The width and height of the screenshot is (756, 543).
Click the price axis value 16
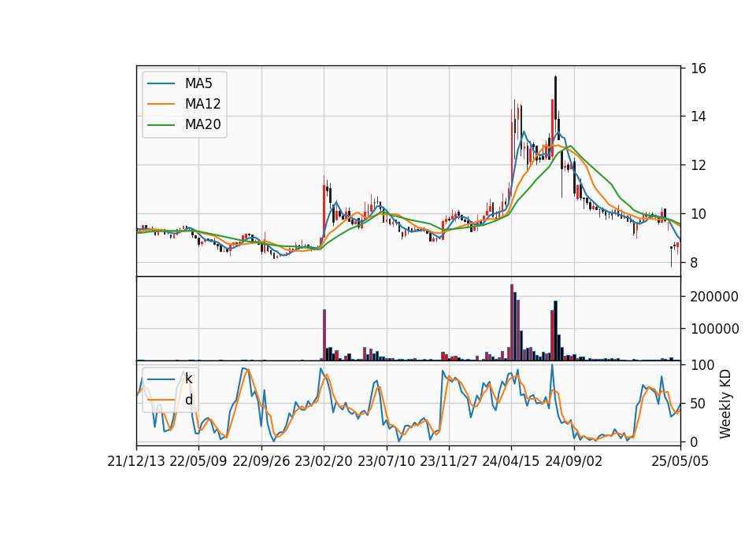tap(699, 68)
